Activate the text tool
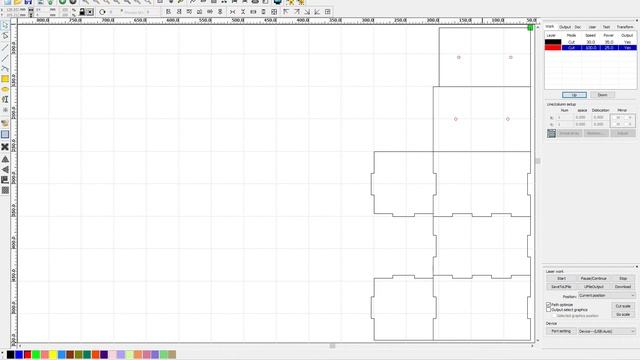The image size is (640, 360). (5, 100)
